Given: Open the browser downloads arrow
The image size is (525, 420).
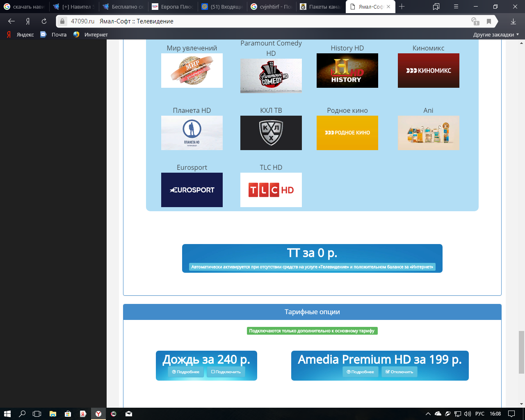Looking at the screenshot, I should coord(513,21).
